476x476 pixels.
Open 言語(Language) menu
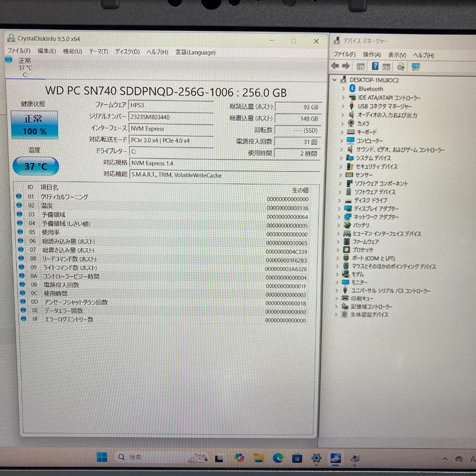coord(196,52)
